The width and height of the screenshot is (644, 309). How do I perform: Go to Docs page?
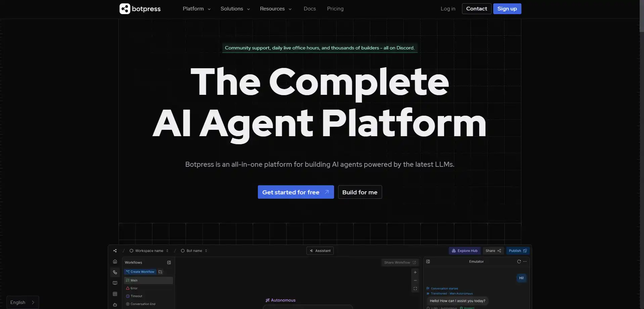pos(310,9)
